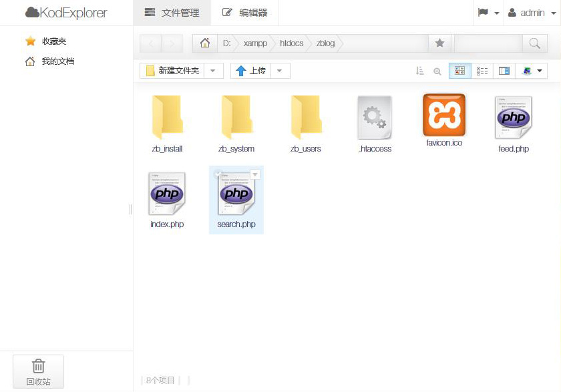Image resolution: width=561 pixels, height=392 pixels.
Task: Click the zoom icon size tool
Action: (x=437, y=71)
